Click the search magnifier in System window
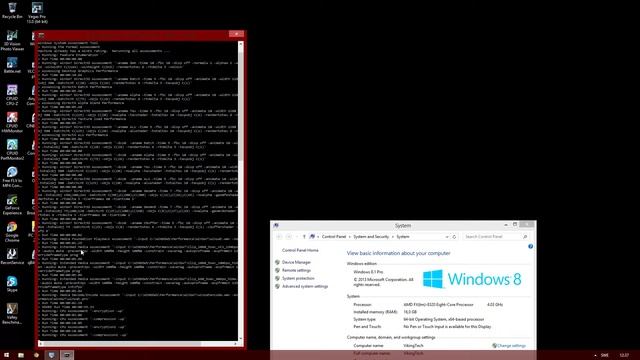 click(x=525, y=237)
